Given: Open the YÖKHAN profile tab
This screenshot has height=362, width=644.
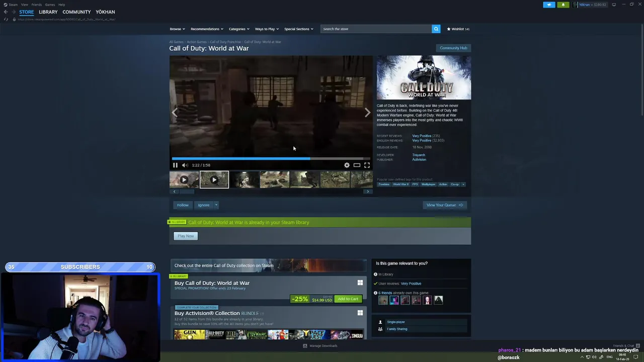Looking at the screenshot, I should tap(105, 12).
